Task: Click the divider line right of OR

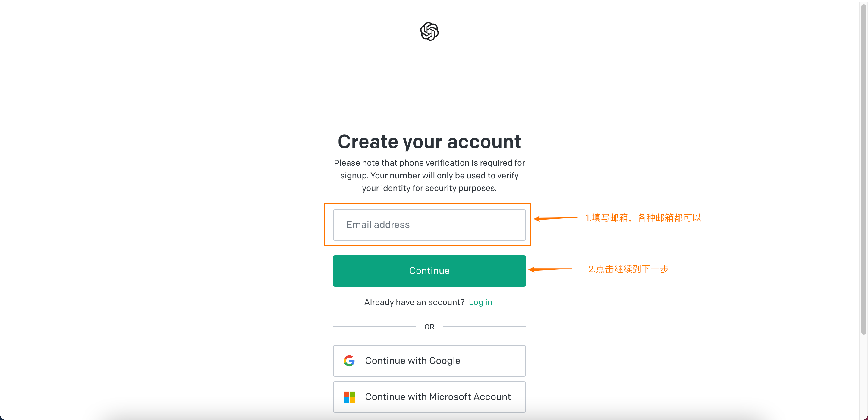Action: click(484, 326)
